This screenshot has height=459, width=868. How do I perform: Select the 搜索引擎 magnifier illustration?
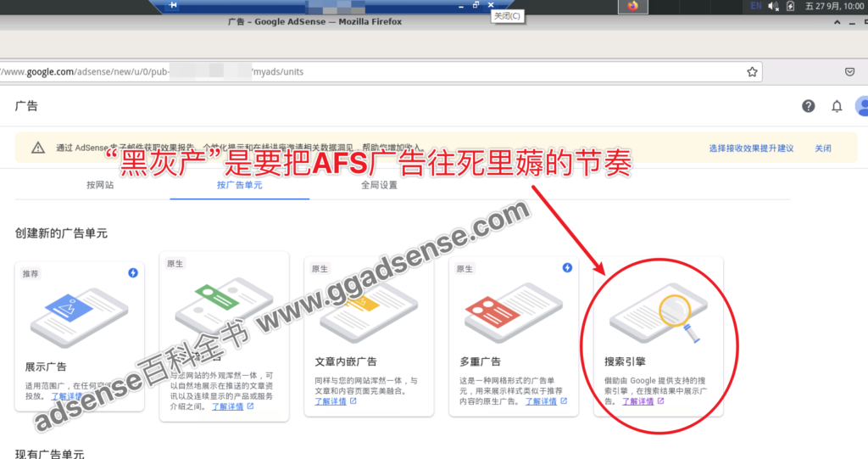point(658,312)
